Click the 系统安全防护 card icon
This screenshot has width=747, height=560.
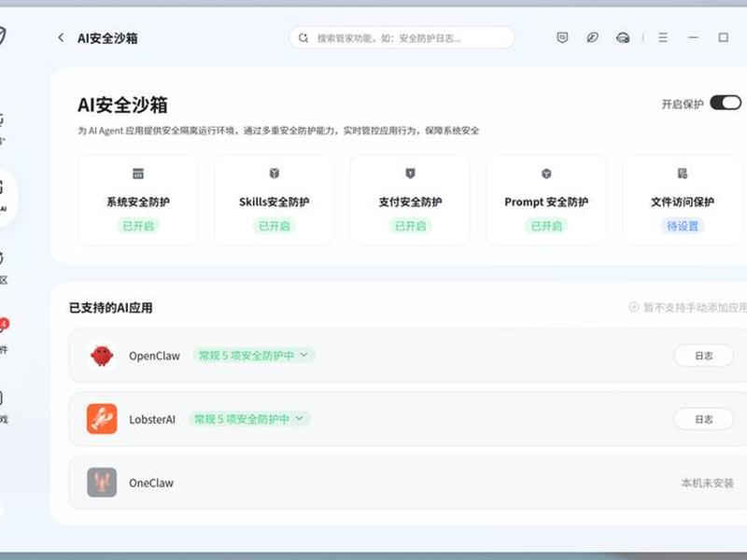point(138,174)
